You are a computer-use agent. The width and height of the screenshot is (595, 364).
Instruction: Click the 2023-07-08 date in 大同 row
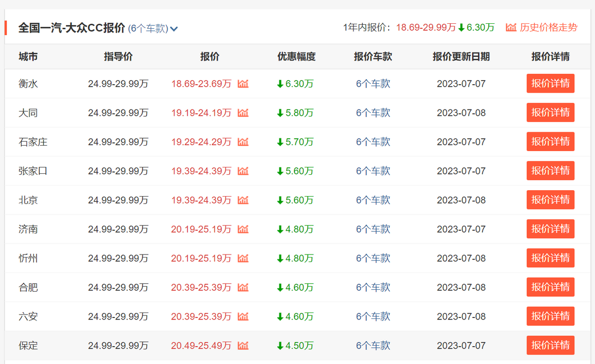point(461,113)
